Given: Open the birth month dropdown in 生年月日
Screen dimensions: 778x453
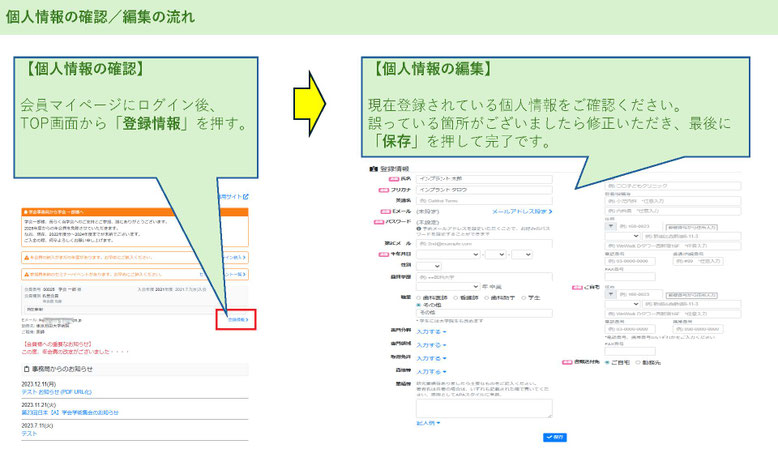Looking at the screenshot, I should 495,255.
